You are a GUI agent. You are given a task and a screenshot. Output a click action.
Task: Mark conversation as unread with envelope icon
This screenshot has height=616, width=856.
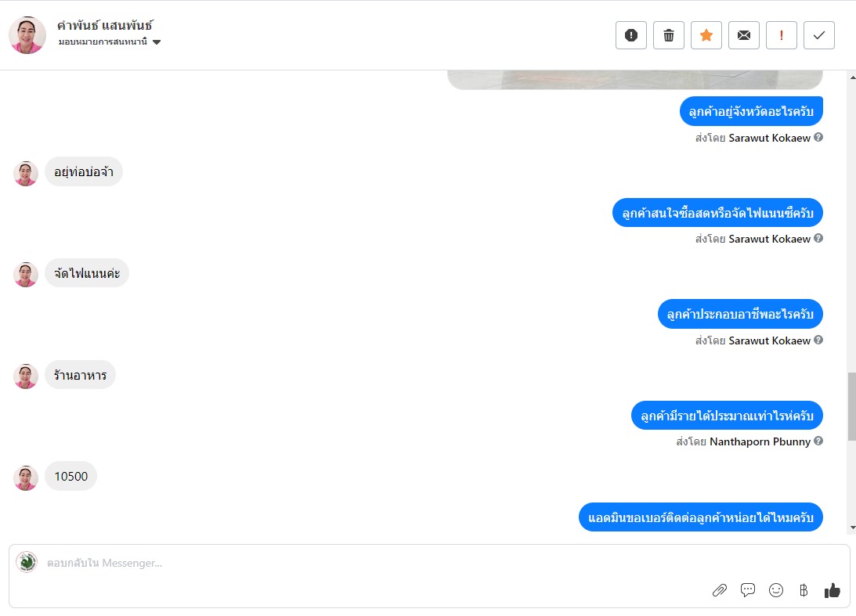[744, 35]
